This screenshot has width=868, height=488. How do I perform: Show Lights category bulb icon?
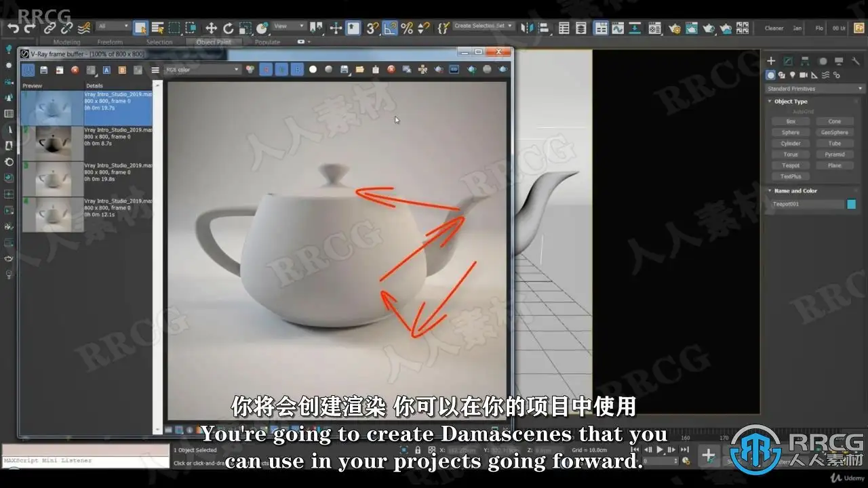(x=792, y=75)
